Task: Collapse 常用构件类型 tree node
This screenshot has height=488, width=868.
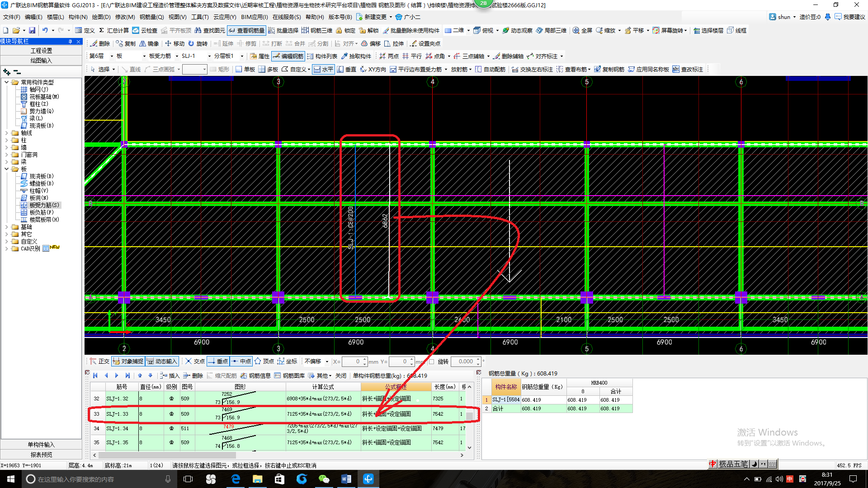Action: click(x=6, y=82)
